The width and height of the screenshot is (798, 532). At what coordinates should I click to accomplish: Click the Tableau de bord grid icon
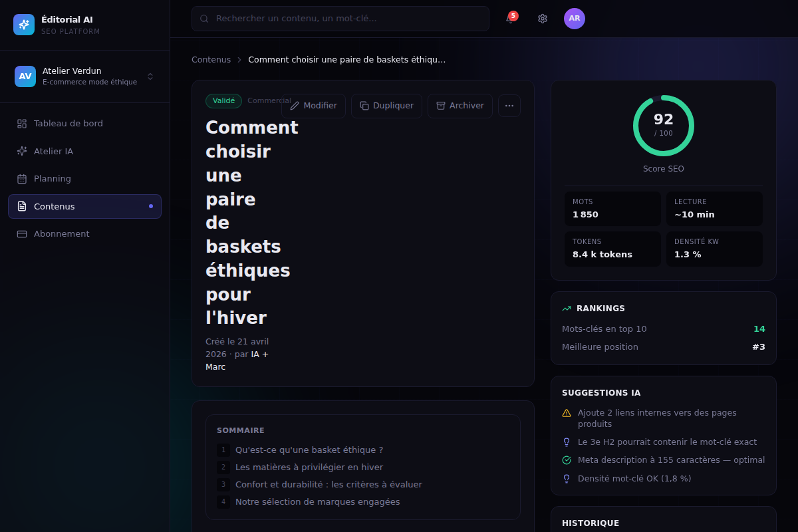pyautogui.click(x=22, y=124)
